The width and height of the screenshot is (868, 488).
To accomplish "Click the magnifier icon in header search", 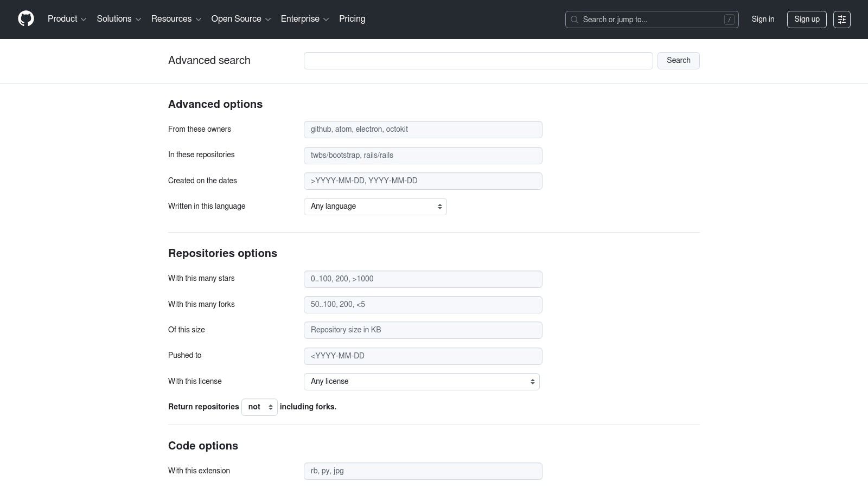I will click(575, 20).
